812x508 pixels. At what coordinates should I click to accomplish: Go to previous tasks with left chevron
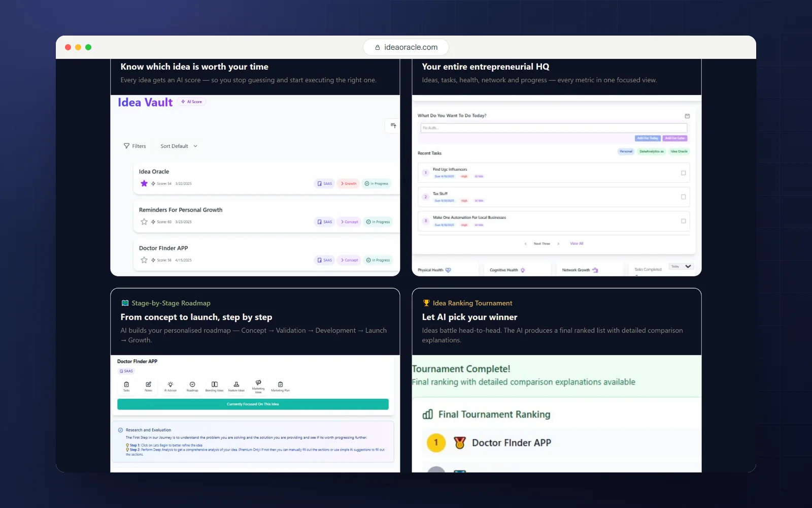click(525, 244)
